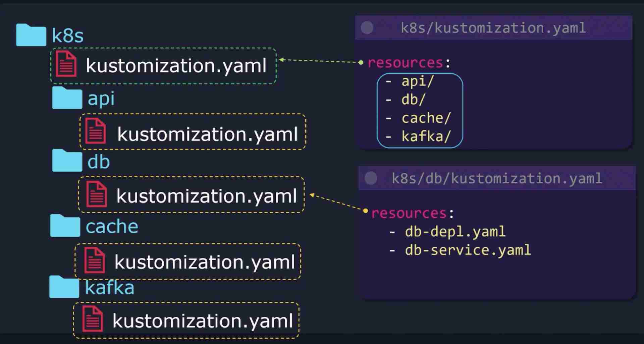Click the file icon under the db folder
Screen dimensions: 644x344
tap(97, 194)
